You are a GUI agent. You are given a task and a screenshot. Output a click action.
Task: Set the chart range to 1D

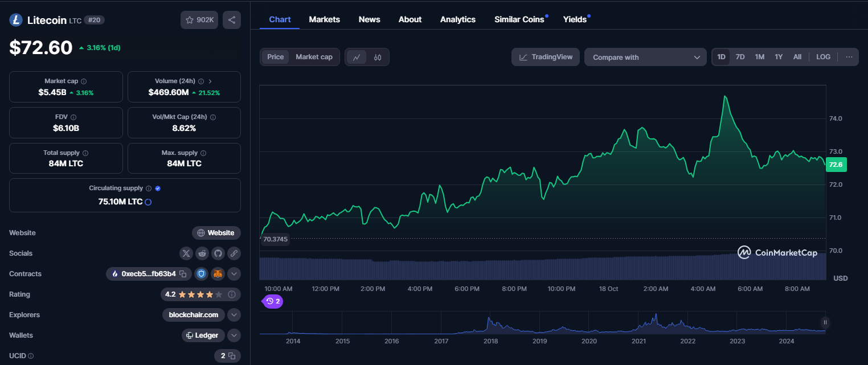(x=721, y=57)
